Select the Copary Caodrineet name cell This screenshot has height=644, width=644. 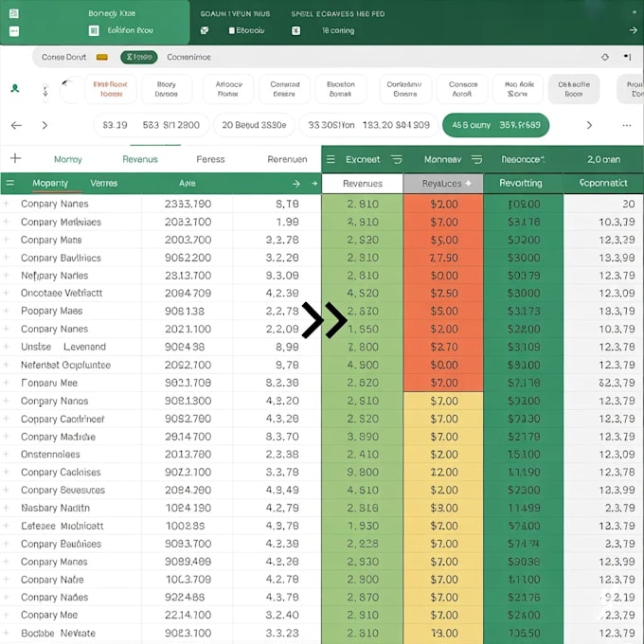(63, 419)
